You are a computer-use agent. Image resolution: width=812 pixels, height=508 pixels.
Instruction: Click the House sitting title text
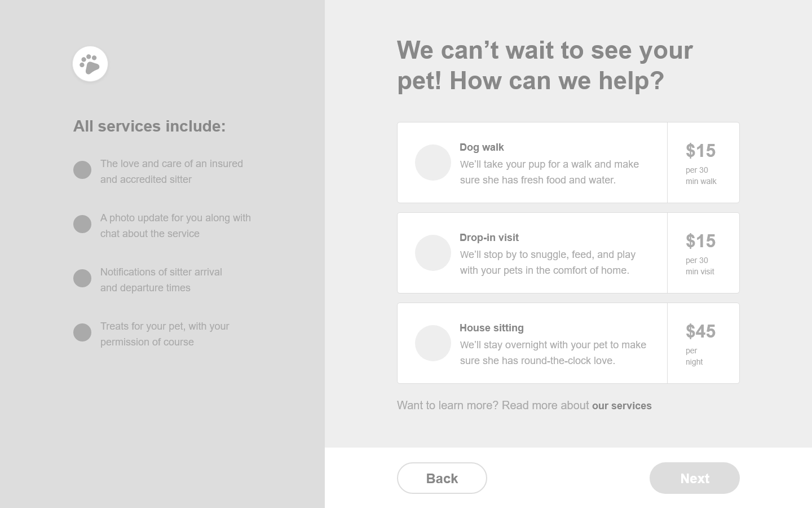point(491,328)
